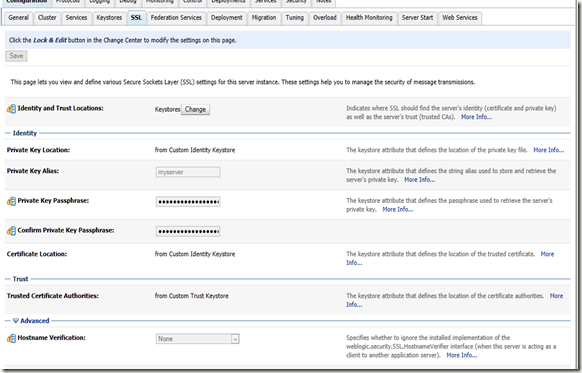Open More Info for Hostname Verification
The image size is (582, 373).
461,355
